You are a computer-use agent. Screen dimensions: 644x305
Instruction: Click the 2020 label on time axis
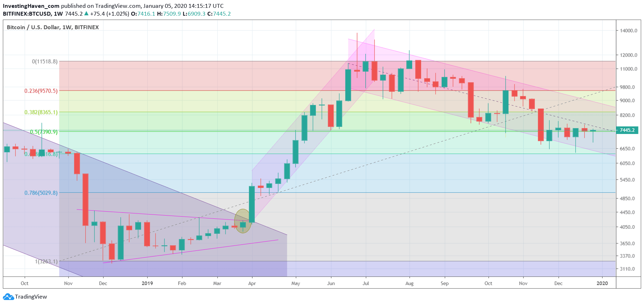click(602, 284)
